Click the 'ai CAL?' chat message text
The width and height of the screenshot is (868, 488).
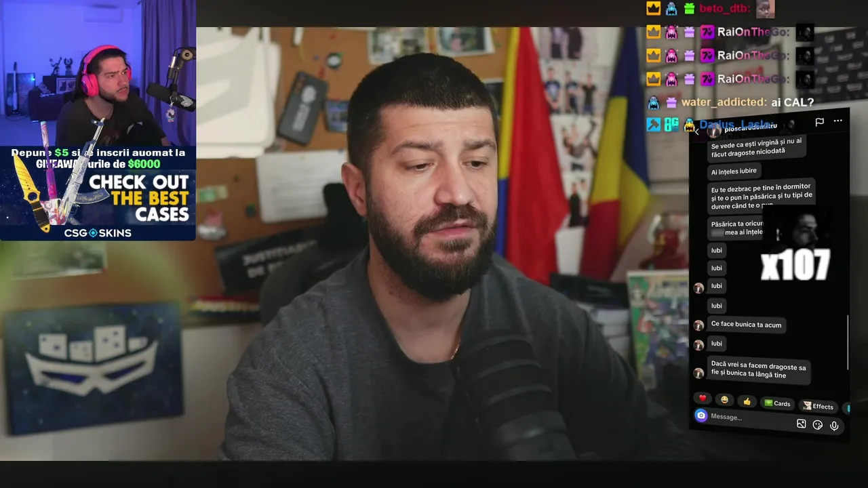click(792, 102)
